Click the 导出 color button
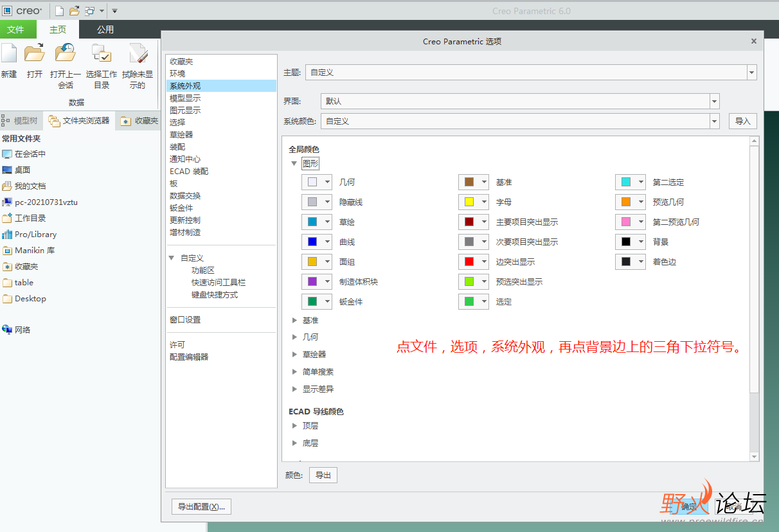 pos(323,475)
